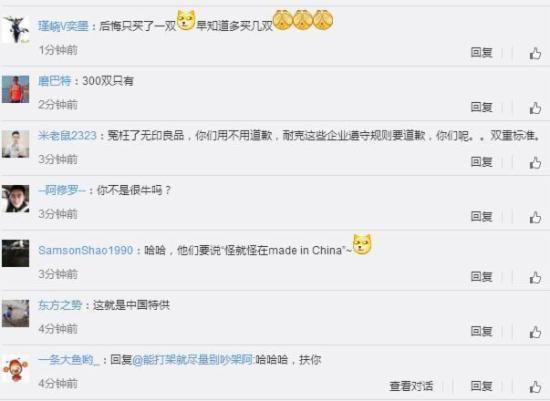Like the 磨巴特 comment '300双只有'

[535, 108]
